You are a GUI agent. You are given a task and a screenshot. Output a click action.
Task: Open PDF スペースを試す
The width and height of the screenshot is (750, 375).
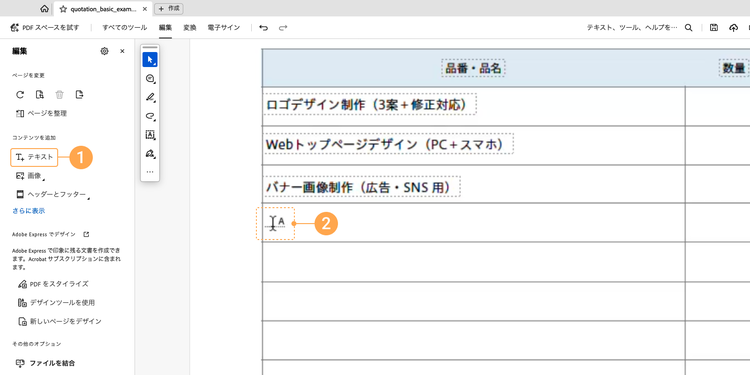tap(44, 28)
